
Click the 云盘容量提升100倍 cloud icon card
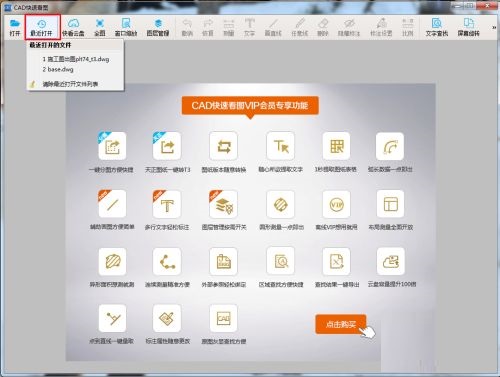click(390, 261)
